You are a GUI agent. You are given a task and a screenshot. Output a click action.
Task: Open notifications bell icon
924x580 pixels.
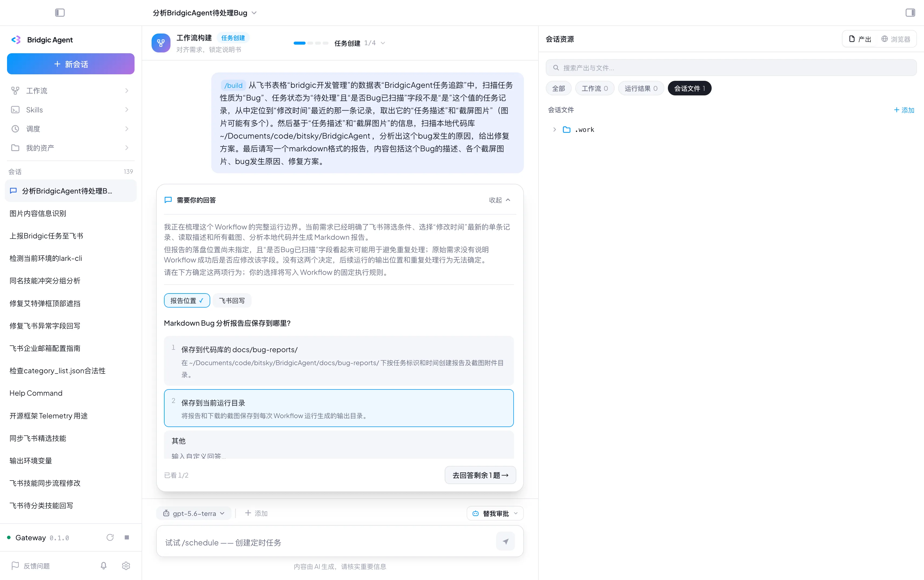(x=103, y=566)
